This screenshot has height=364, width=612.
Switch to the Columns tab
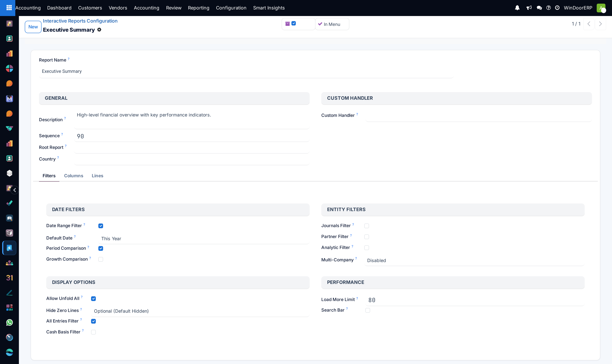74,176
